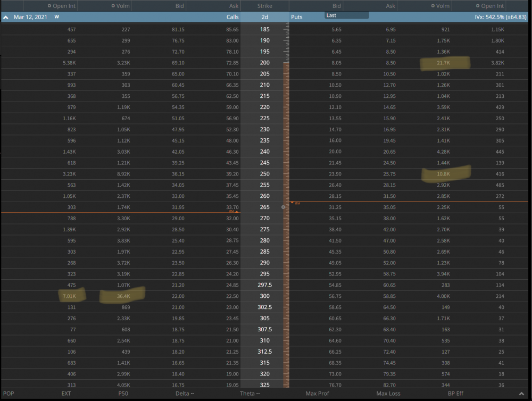This screenshot has height=401, width=532.
Task: Grab the round handle at strike 265 on ruler
Action: coord(283,207)
